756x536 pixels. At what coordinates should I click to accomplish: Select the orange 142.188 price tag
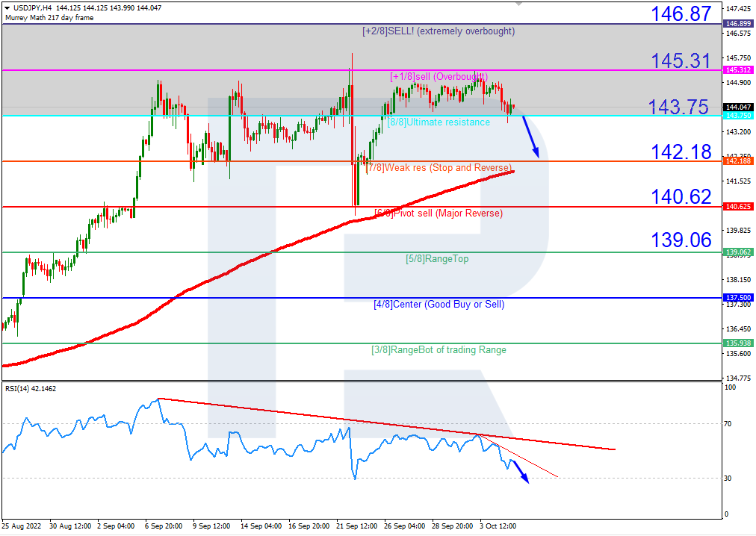(x=737, y=161)
